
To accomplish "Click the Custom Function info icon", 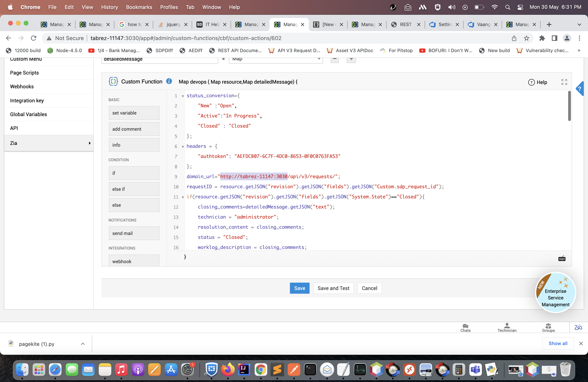I will [169, 81].
